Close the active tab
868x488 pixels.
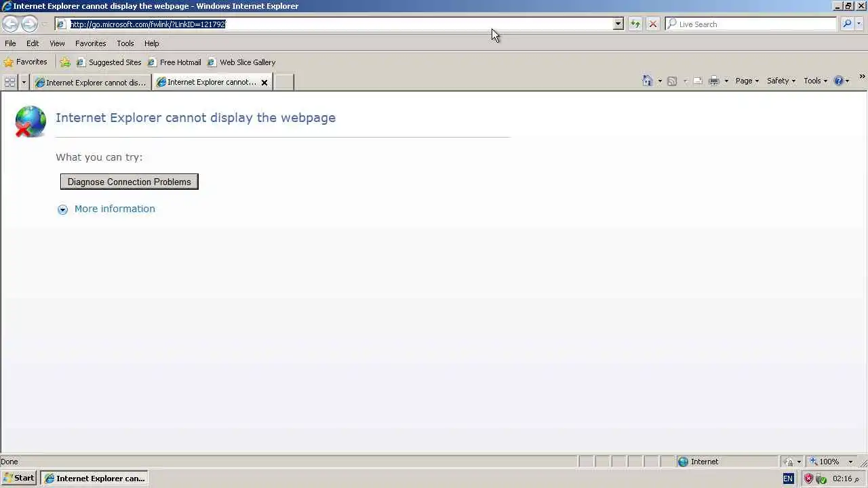click(264, 83)
